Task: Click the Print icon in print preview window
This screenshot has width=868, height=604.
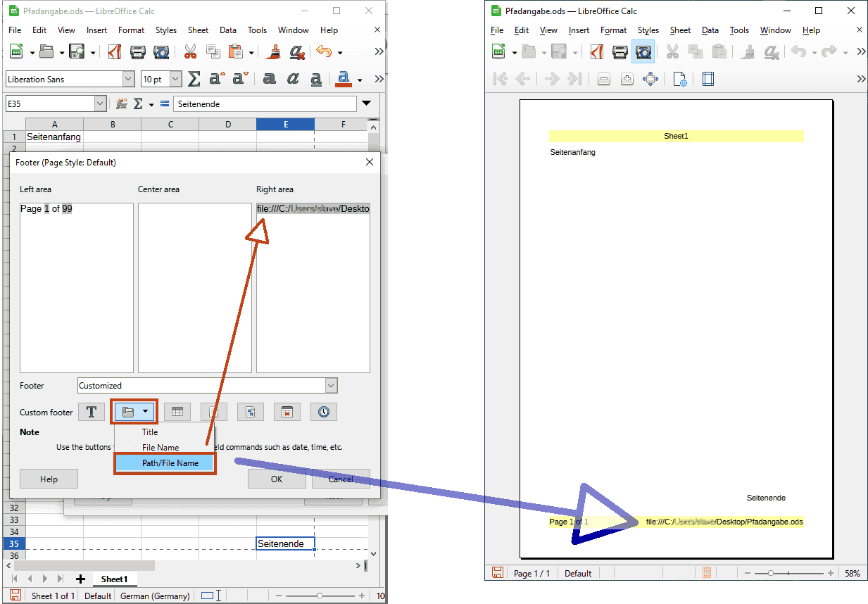Action: [620, 51]
